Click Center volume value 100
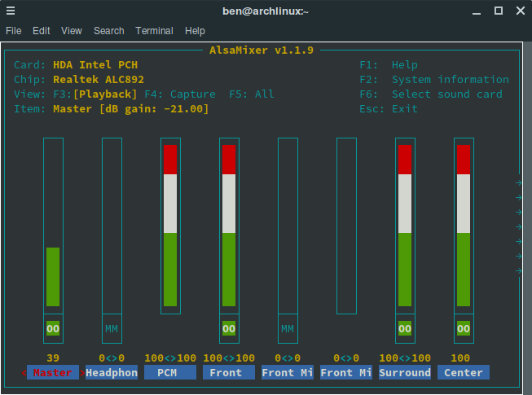Viewport: 532px width, 395px height. point(460,358)
